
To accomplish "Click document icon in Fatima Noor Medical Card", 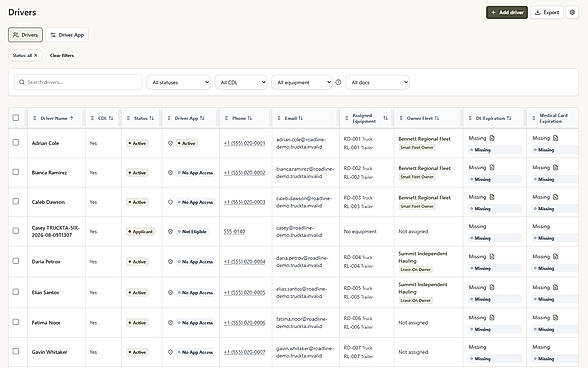I will (x=556, y=317).
